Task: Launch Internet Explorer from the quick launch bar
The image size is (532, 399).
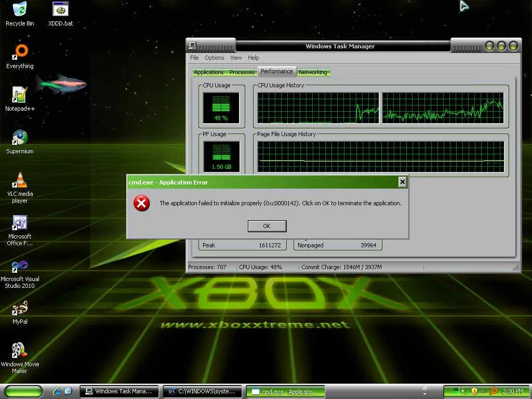Action: coord(57,391)
